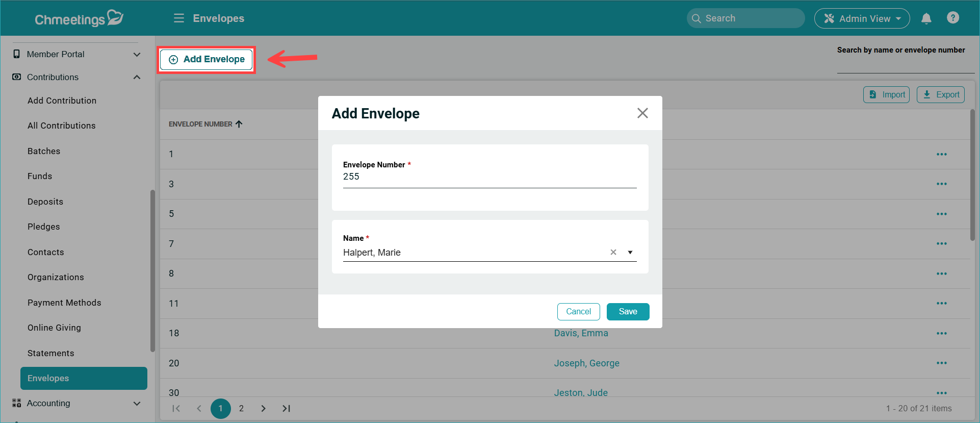Open options menu for envelope 1

[941, 155]
